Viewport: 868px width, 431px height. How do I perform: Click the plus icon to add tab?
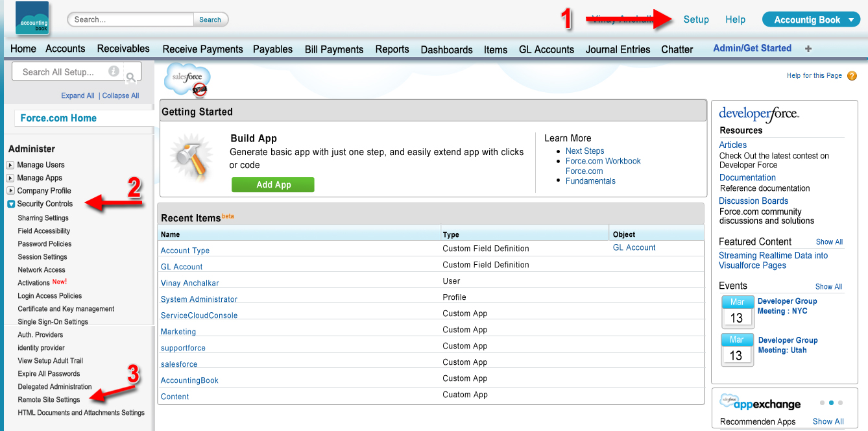(x=808, y=49)
